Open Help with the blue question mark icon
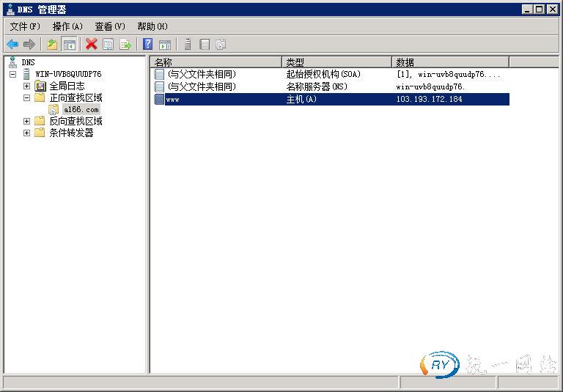The height and width of the screenshot is (392, 563). click(x=148, y=45)
